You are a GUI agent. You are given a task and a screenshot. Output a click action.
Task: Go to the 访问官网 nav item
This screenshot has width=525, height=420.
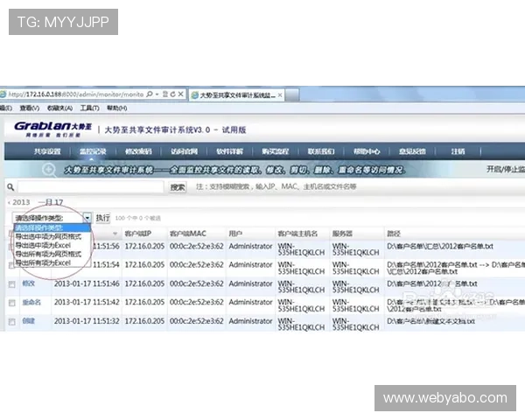pos(184,151)
